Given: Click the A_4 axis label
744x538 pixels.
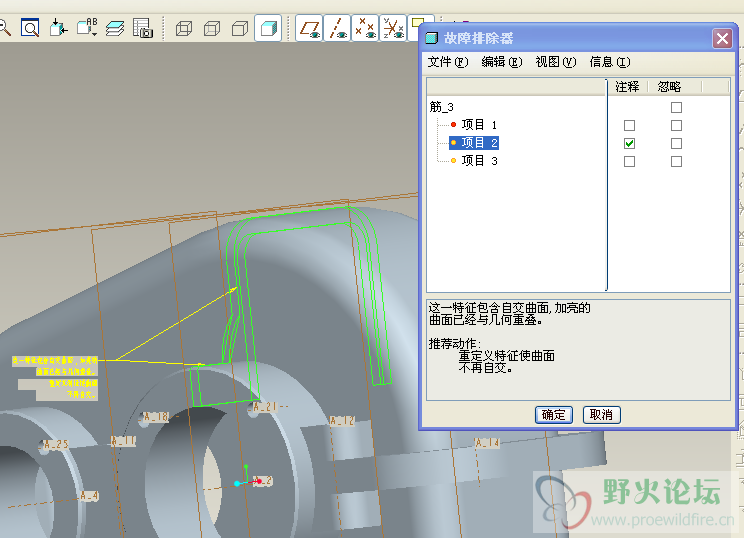Looking at the screenshot, I should [89, 496].
